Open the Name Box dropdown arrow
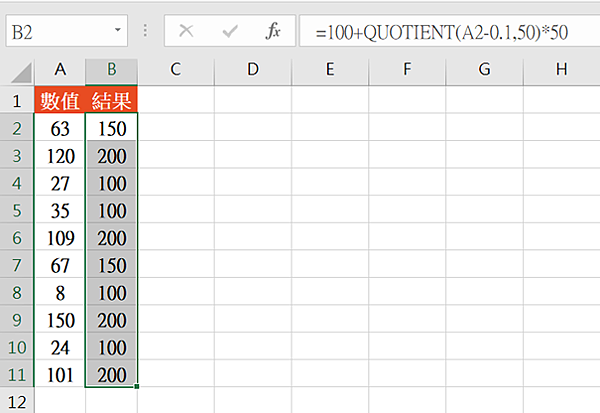This screenshot has height=413, width=600. pyautogui.click(x=118, y=30)
